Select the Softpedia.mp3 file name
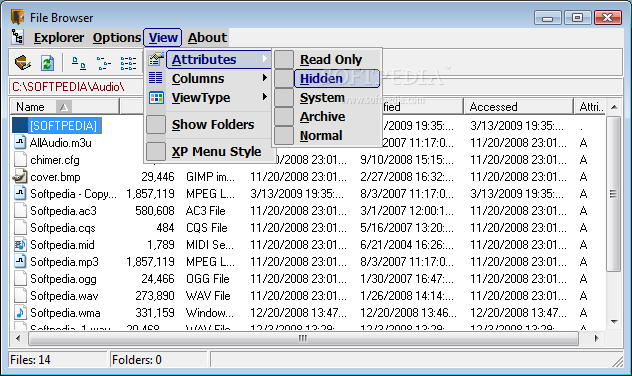Screen dimensions: 632x376 click(x=64, y=262)
